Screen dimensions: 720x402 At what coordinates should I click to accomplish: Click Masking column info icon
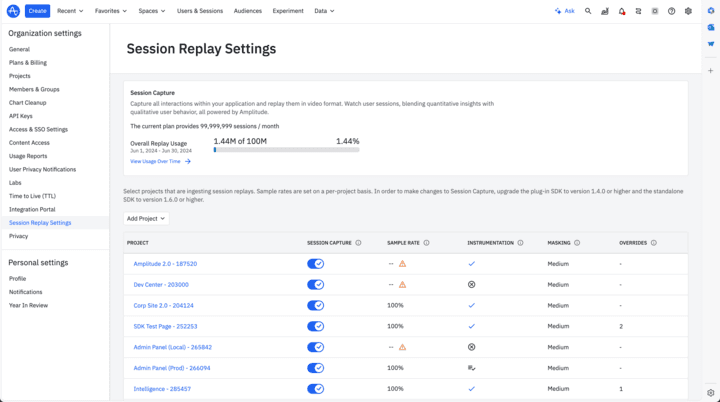pos(577,243)
